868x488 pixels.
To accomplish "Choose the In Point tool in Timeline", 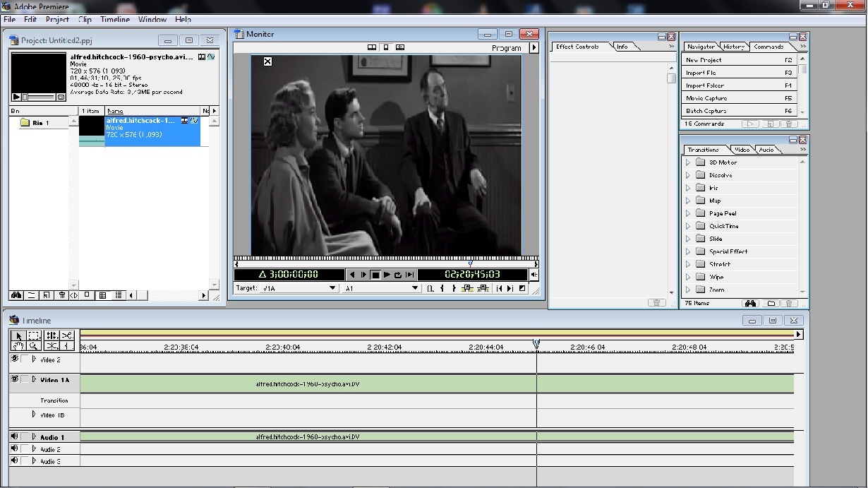I will 67,346.
